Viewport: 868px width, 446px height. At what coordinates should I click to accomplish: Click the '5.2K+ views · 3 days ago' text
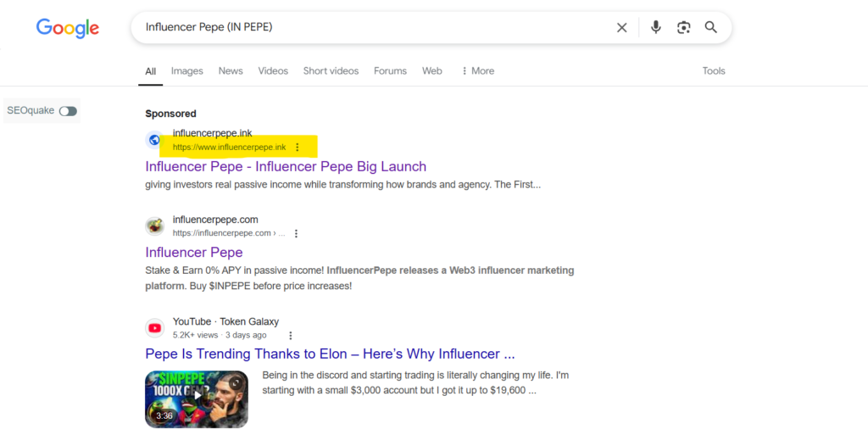coord(220,335)
